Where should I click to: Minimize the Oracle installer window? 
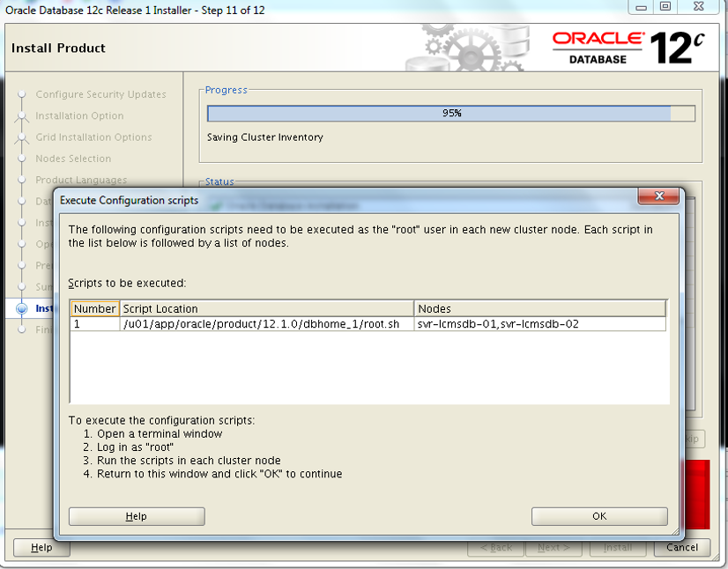point(641,7)
